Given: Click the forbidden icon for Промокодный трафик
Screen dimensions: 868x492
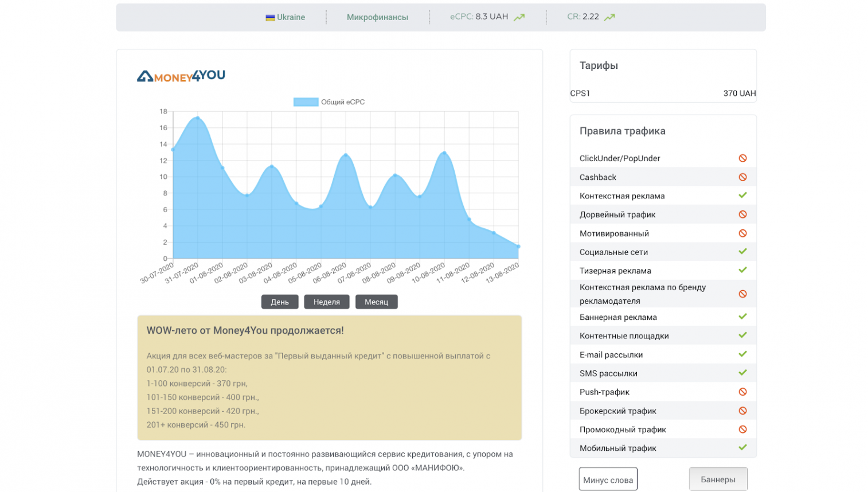Looking at the screenshot, I should coord(742,429).
